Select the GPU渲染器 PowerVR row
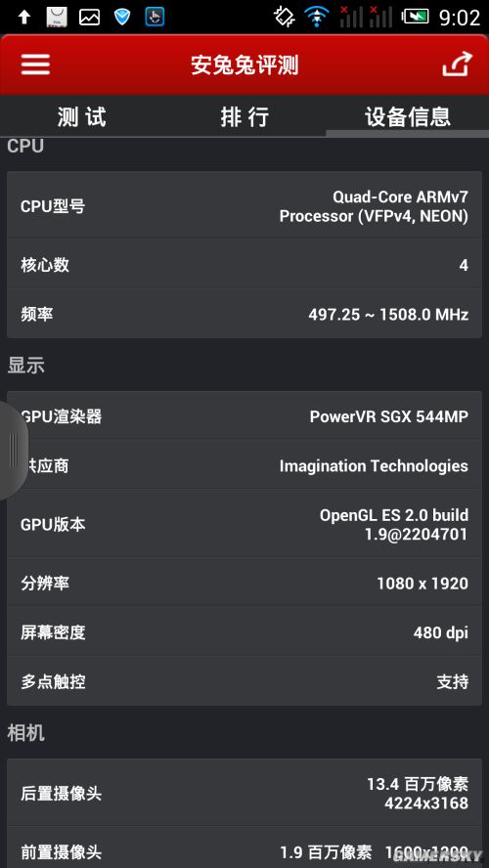This screenshot has height=868, width=489. [x=244, y=415]
